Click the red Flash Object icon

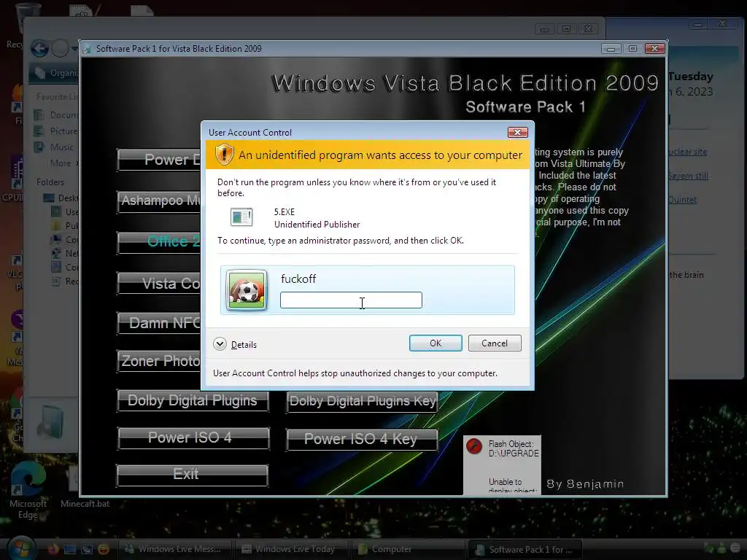(x=474, y=446)
